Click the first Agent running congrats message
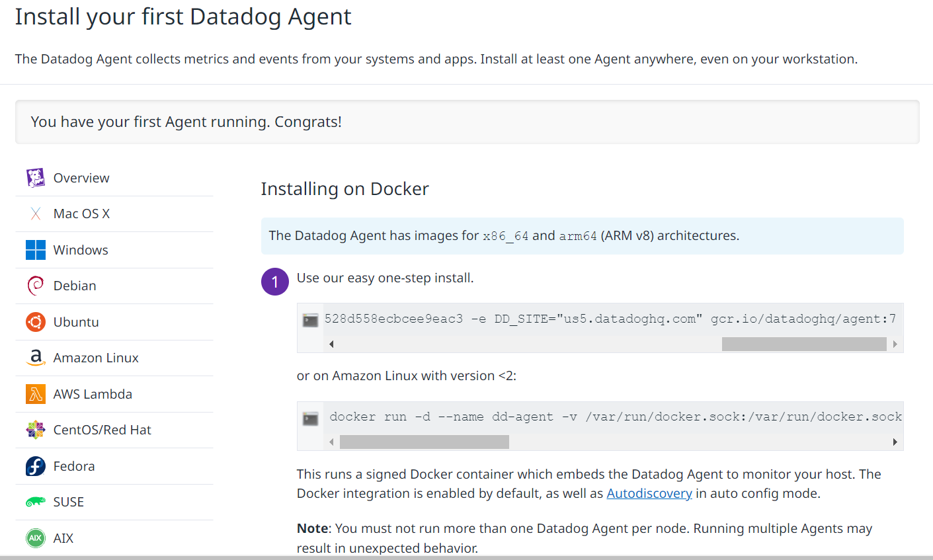The height and width of the screenshot is (560, 933). [186, 122]
